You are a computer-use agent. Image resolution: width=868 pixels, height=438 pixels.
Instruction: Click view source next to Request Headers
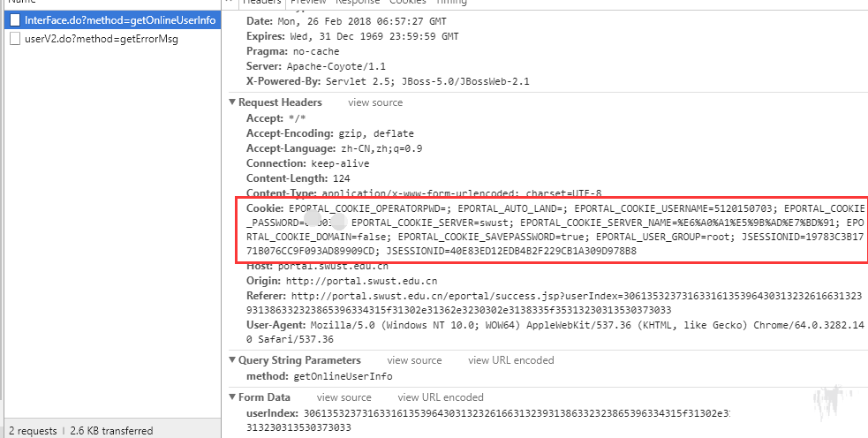[375, 102]
